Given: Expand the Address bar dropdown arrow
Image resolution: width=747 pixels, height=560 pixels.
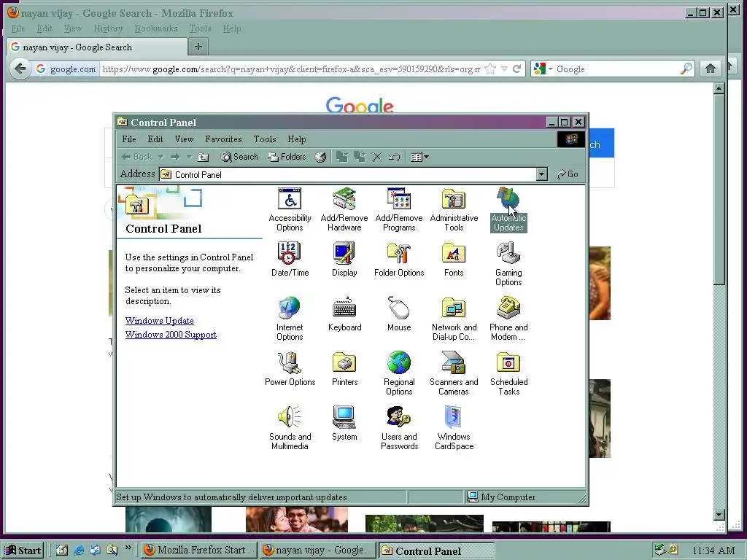Looking at the screenshot, I should pos(542,175).
